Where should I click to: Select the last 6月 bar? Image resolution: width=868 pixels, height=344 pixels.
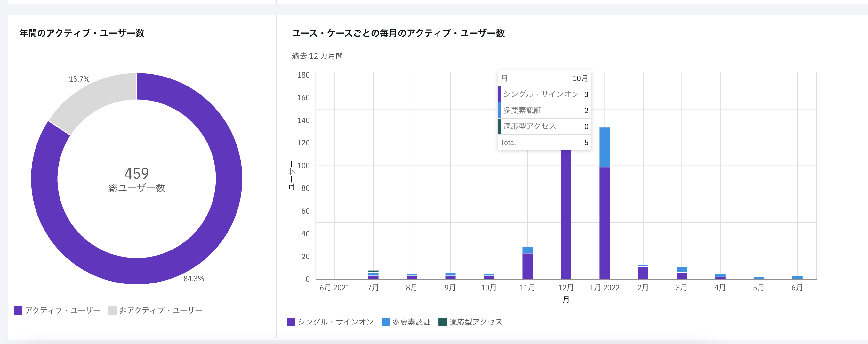[x=797, y=278]
